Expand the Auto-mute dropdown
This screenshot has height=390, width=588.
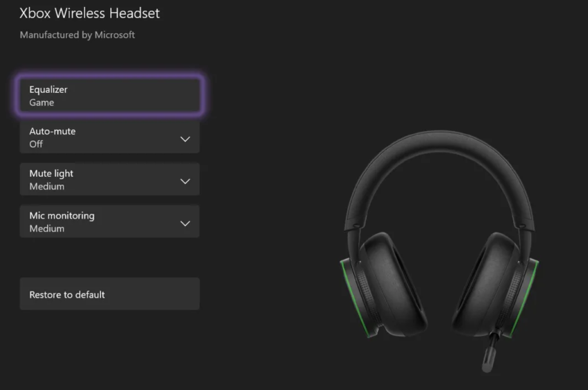tap(110, 137)
